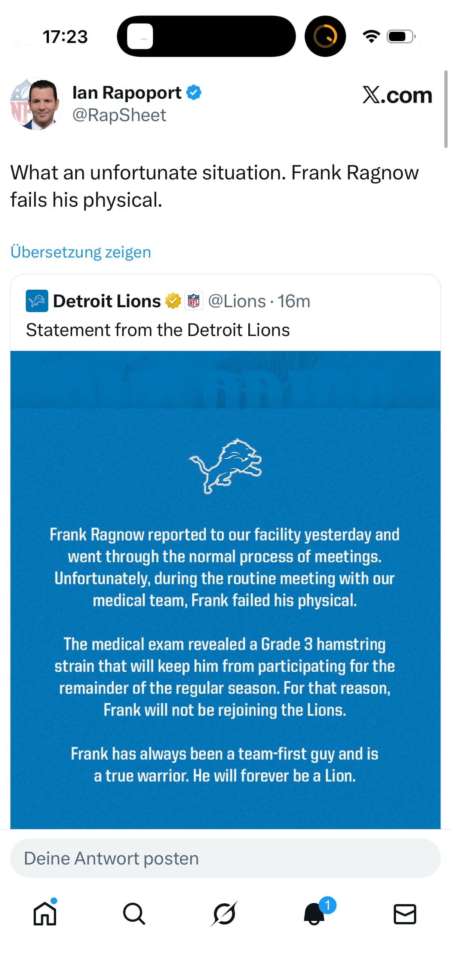Open the @RapSheet handle link

point(119,115)
